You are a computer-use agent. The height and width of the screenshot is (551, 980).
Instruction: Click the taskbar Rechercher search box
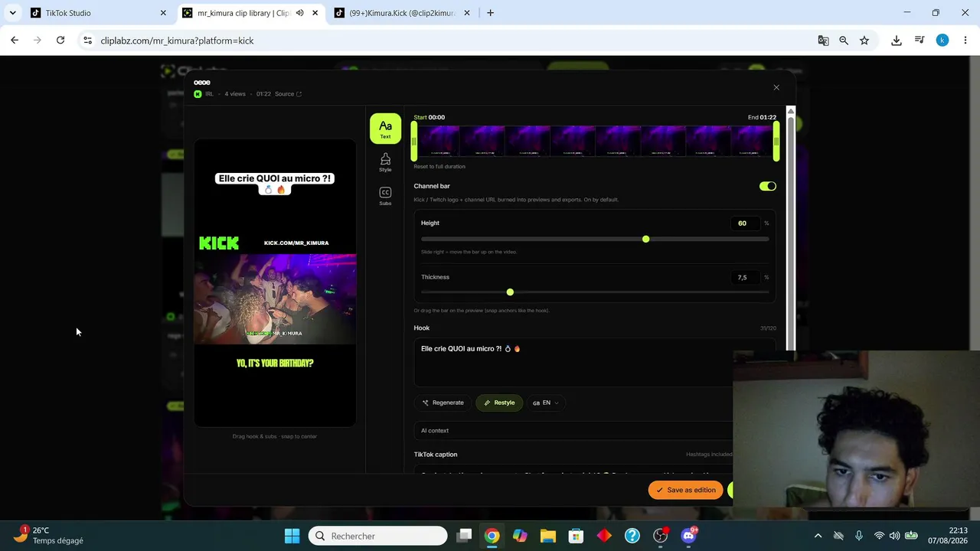pos(378,536)
